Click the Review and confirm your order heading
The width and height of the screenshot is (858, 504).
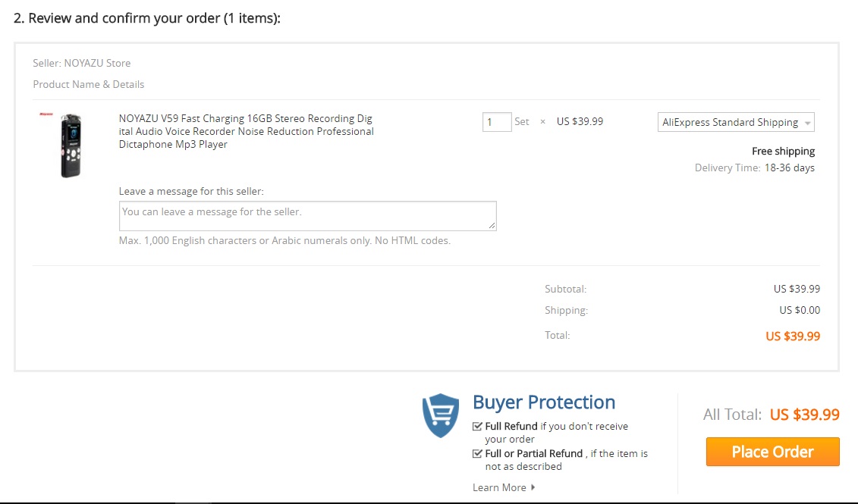pyautogui.click(x=147, y=18)
